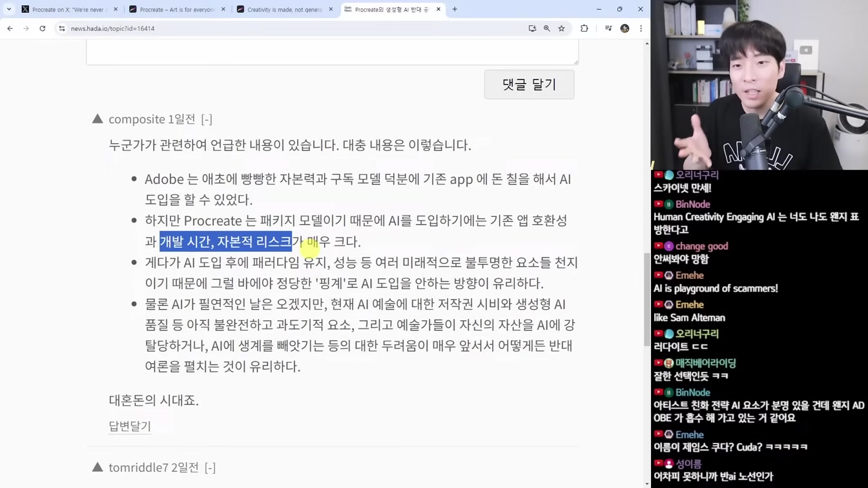Click the streamer webcam video feed
The width and height of the screenshot is (868, 488).
759,85
